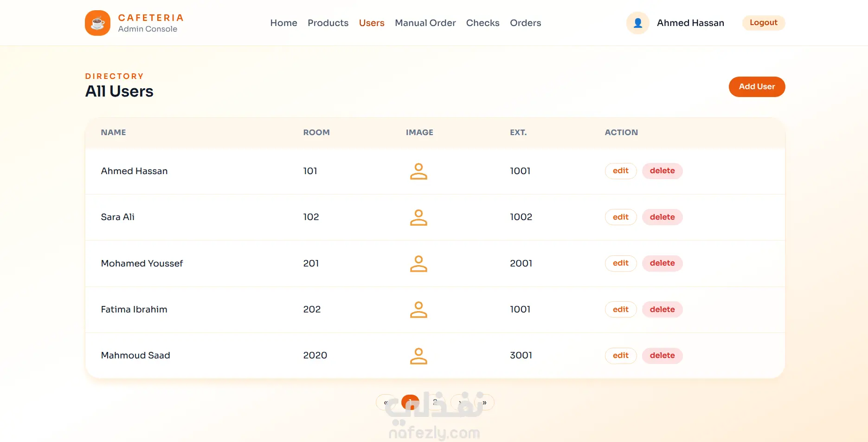Open the Products section
This screenshot has width=868, height=442.
click(328, 23)
